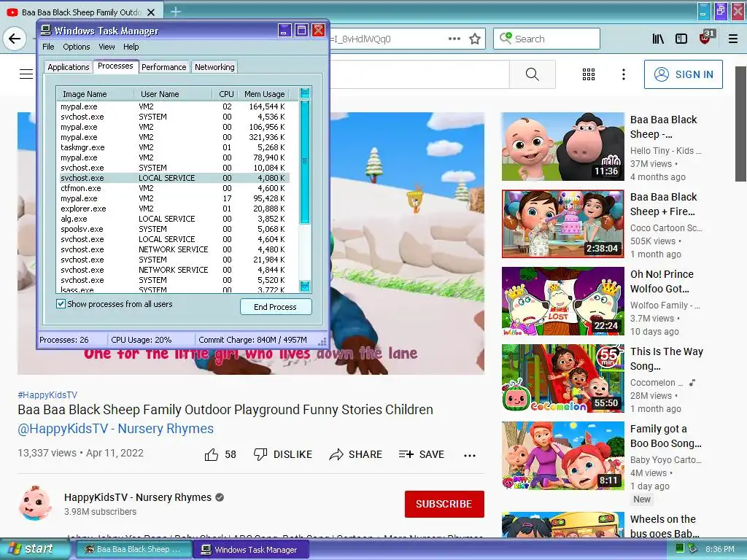Open the Family got a Boo Boo thumbnail
The width and height of the screenshot is (747, 560).
[562, 456]
